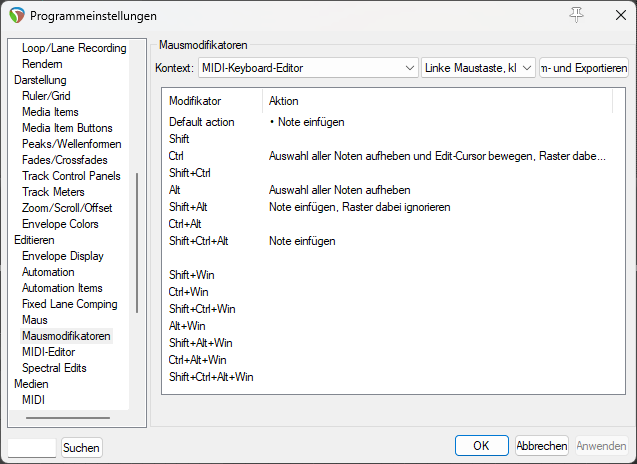Click the Import- und Exportieren button
The image size is (637, 464).
[x=584, y=67]
